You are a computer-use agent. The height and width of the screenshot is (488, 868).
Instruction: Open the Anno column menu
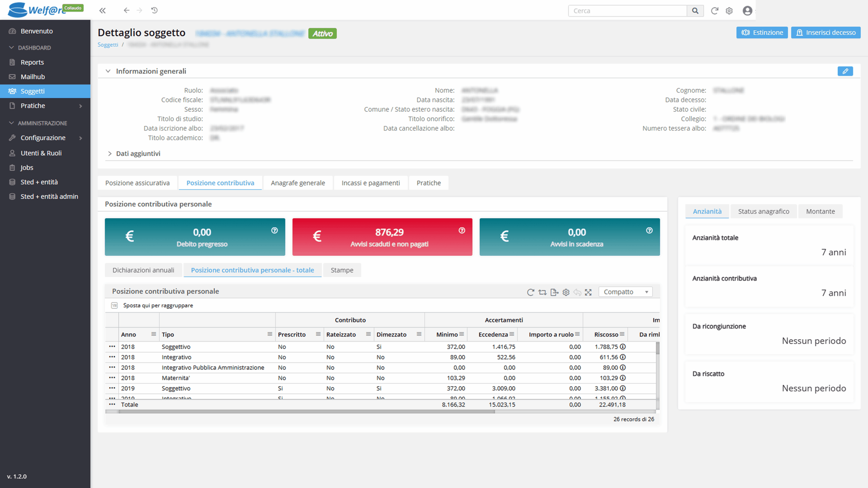coord(154,334)
